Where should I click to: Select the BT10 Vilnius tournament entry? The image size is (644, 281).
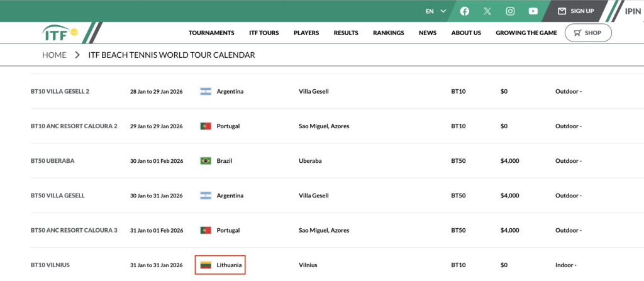click(x=50, y=265)
